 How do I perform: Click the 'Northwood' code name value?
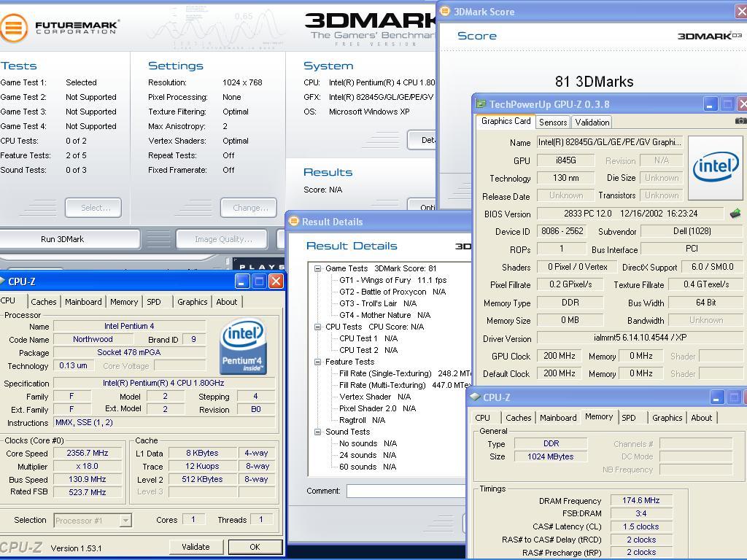93,339
